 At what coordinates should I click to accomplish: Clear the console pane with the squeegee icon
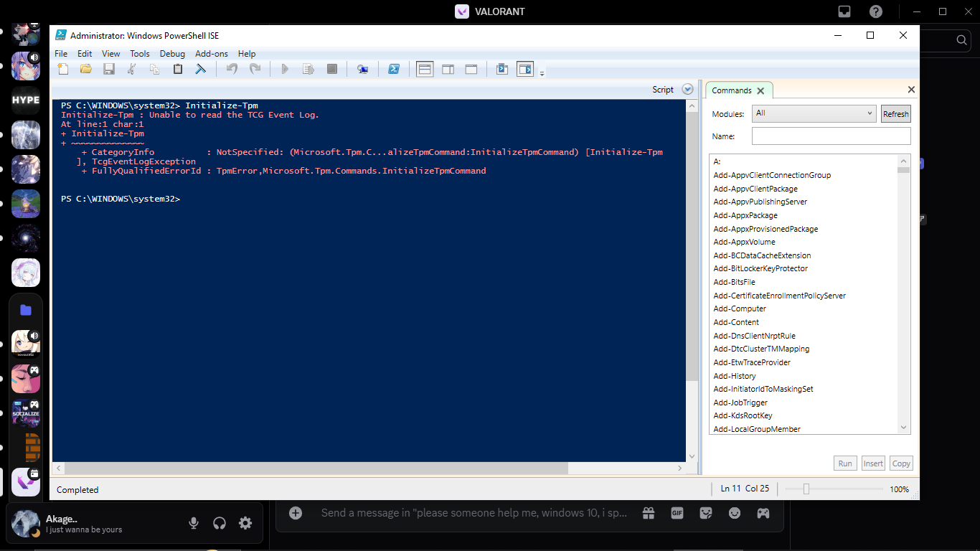coord(201,70)
